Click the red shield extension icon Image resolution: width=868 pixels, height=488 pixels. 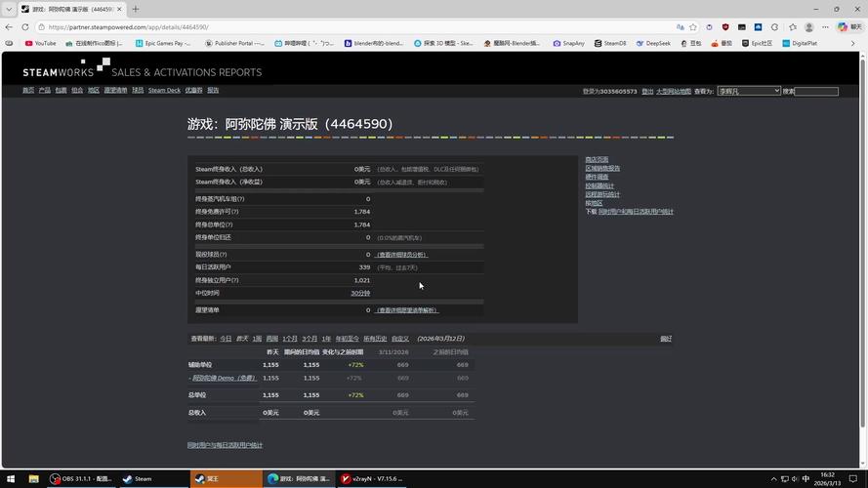[725, 27]
